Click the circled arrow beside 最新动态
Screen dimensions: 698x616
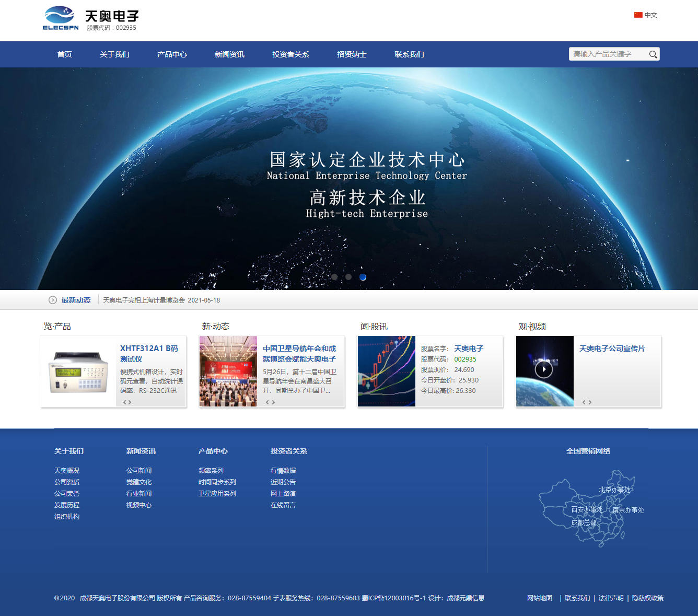53,300
